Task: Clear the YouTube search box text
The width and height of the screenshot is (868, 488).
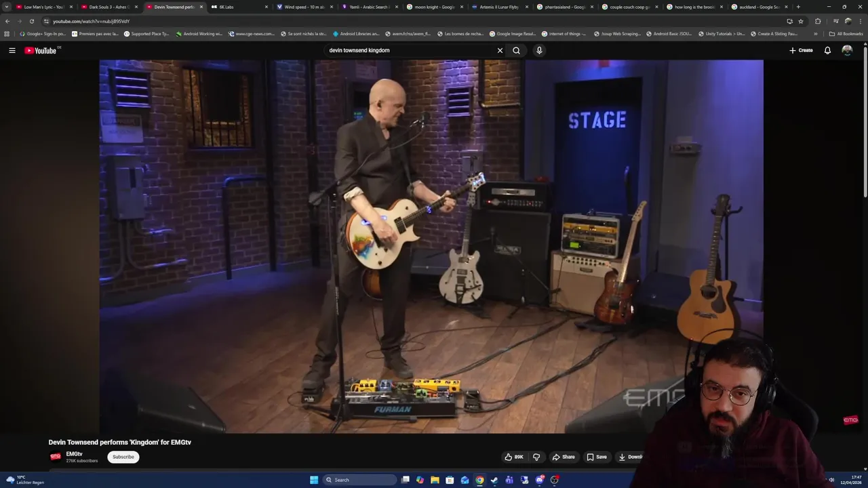Action: pos(500,50)
